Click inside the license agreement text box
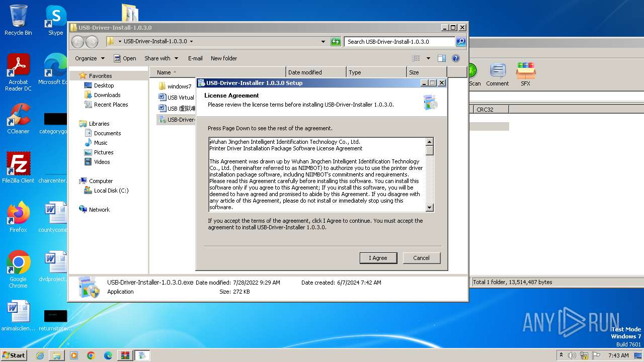644x362 pixels. click(x=317, y=174)
